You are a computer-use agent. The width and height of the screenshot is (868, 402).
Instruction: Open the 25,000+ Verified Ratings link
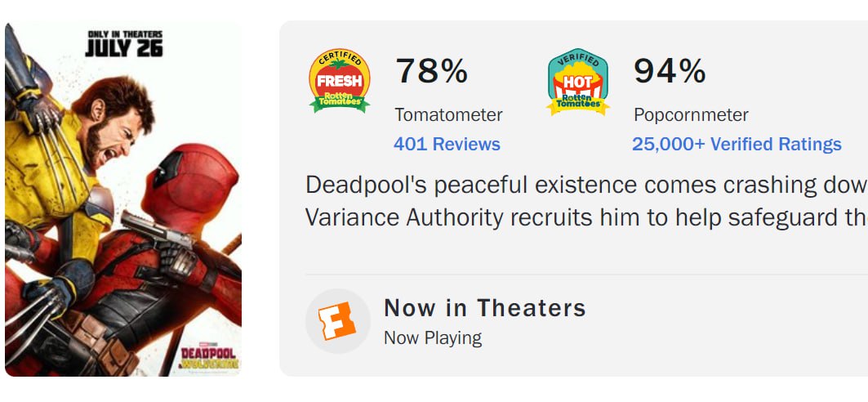pyautogui.click(x=737, y=145)
